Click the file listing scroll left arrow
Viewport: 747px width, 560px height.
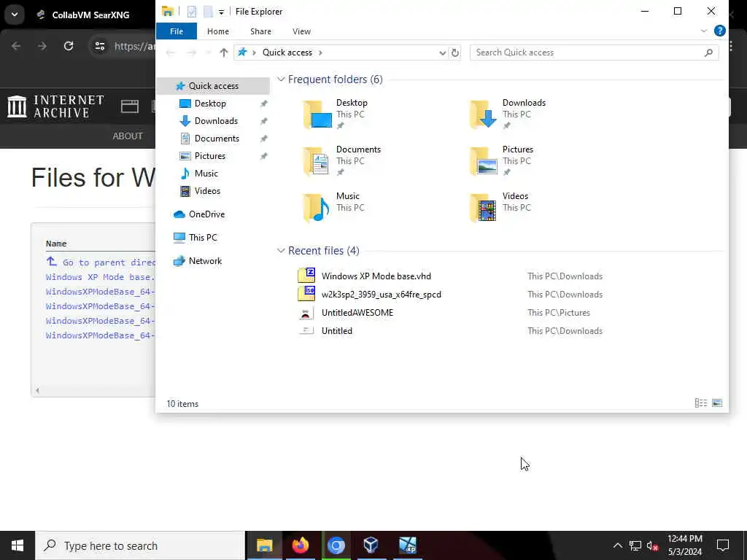coord(37,391)
